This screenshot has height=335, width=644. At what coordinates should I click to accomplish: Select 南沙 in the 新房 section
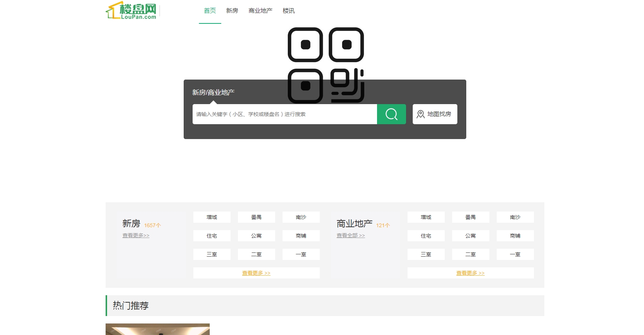[301, 217]
